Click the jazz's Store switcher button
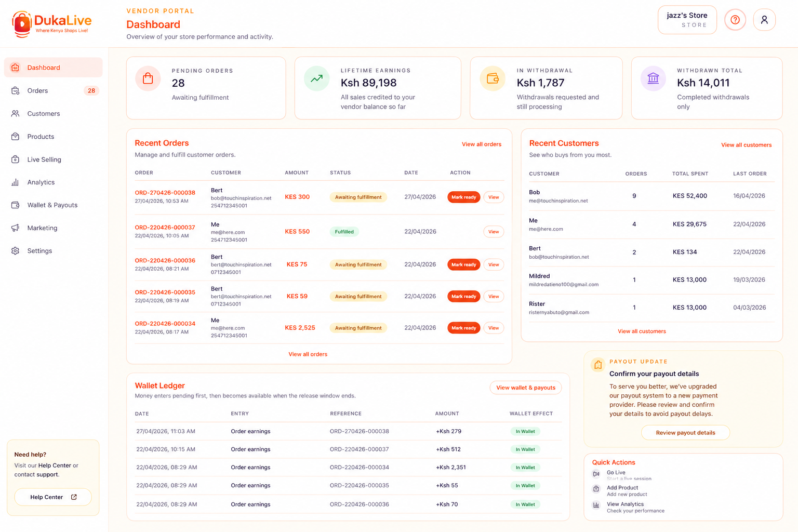Viewport: 798px width, 532px height. tap(687, 20)
